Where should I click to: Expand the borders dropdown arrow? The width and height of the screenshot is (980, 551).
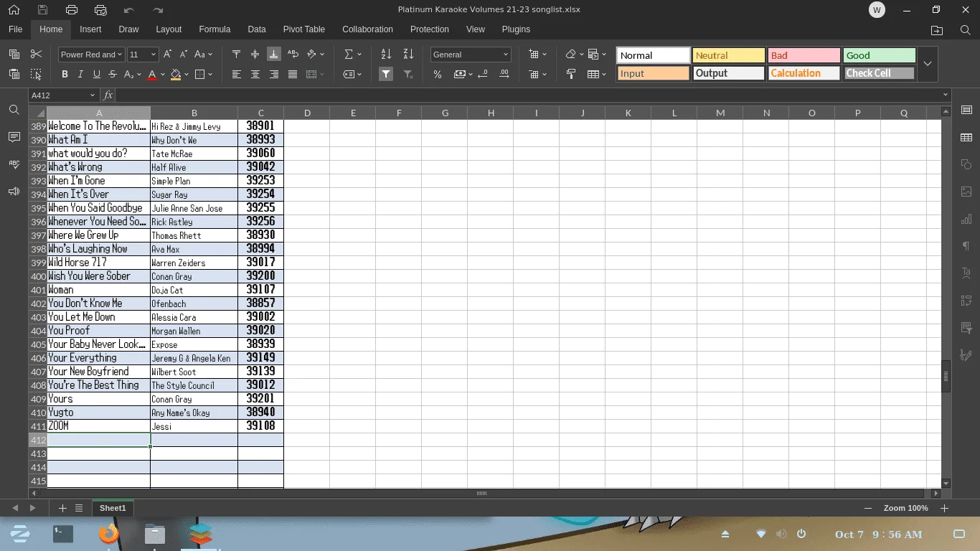[209, 74]
